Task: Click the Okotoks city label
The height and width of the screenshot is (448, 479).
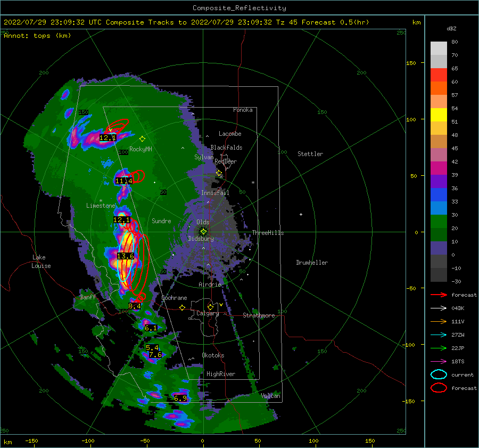Action: click(x=213, y=355)
